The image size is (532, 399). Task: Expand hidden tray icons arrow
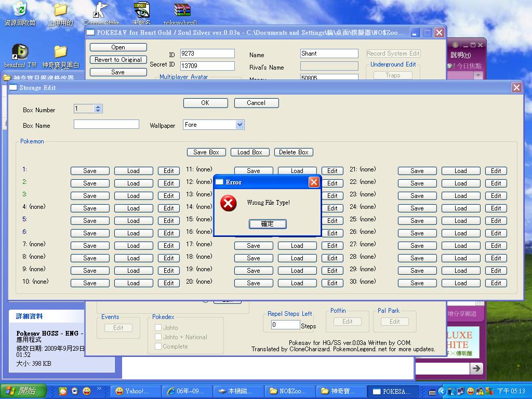442,392
